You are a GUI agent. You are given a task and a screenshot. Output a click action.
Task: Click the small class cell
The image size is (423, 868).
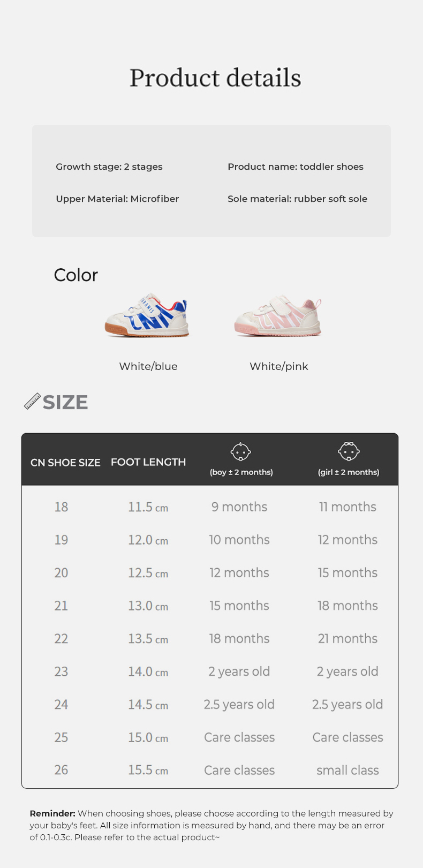click(348, 770)
